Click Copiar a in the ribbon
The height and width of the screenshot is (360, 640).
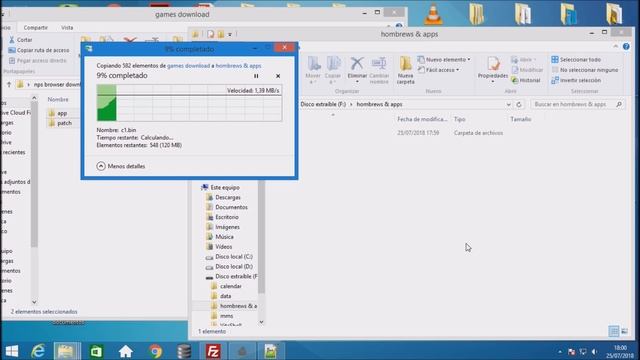pos(333,70)
